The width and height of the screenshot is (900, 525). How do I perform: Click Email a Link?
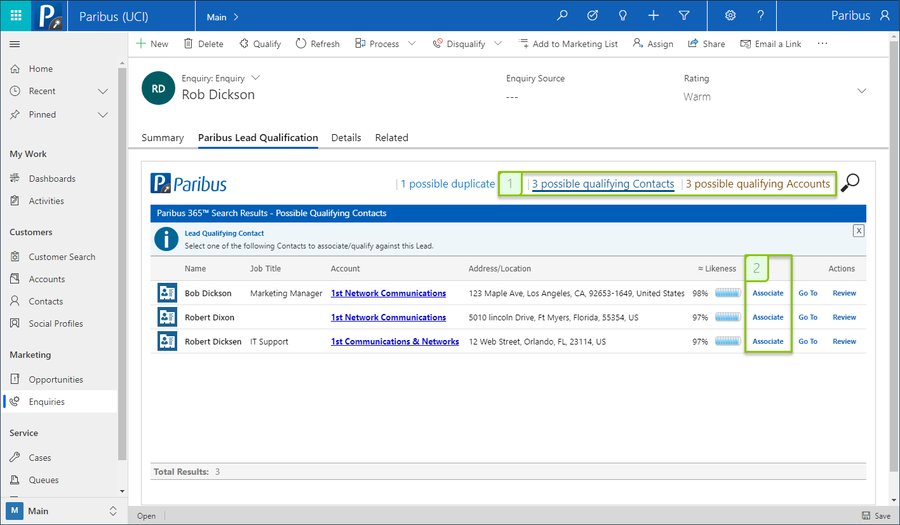coord(771,44)
